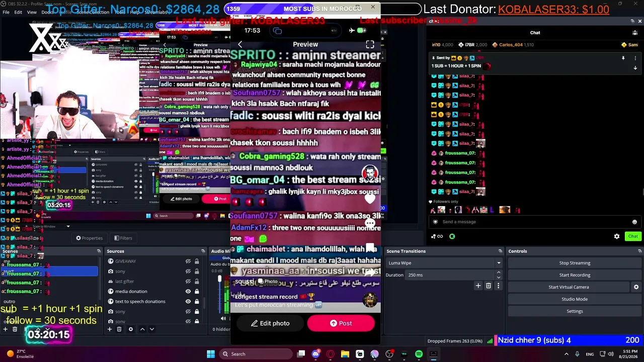Open the Docks menu
644x362 pixels.
47,12
